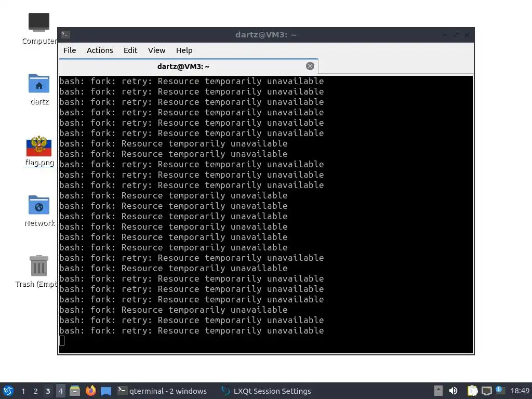
Task: Switch to workspace 4
Action: click(60, 391)
